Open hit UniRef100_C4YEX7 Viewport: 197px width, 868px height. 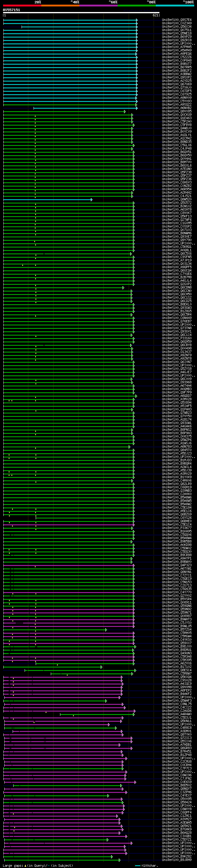(177, 796)
